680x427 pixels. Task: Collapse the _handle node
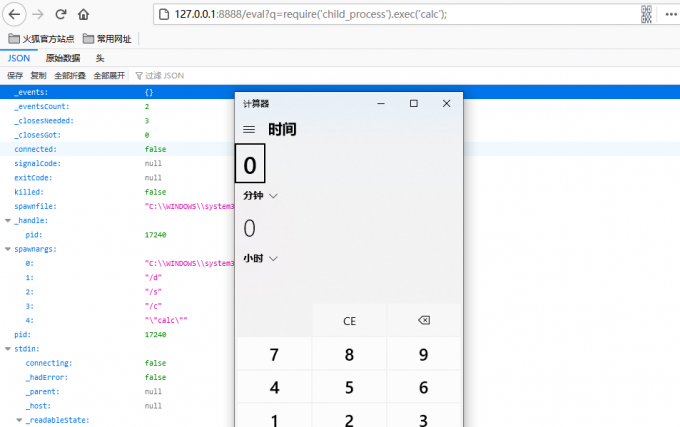pos(8,221)
